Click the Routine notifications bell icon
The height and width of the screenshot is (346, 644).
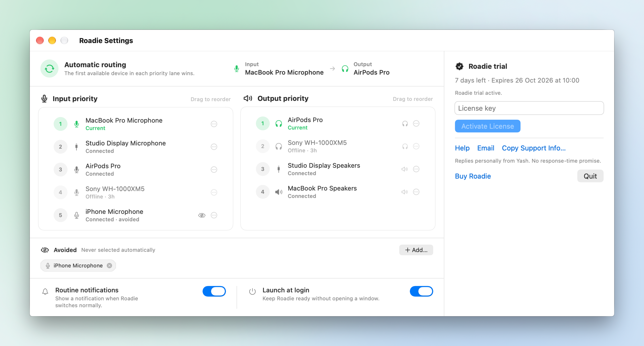pyautogui.click(x=45, y=292)
